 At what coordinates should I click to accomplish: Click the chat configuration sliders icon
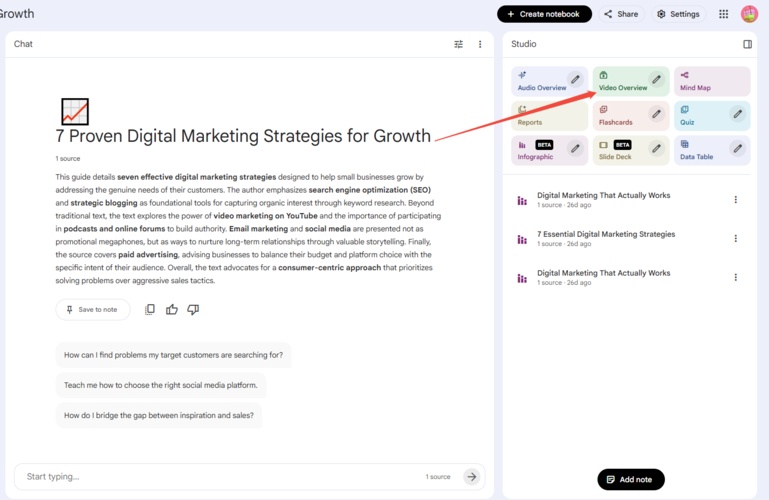459,44
